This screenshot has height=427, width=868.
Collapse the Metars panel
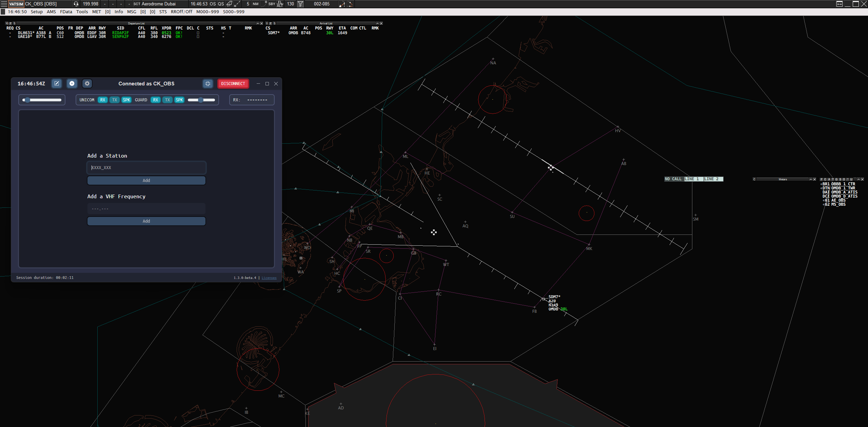(811, 179)
